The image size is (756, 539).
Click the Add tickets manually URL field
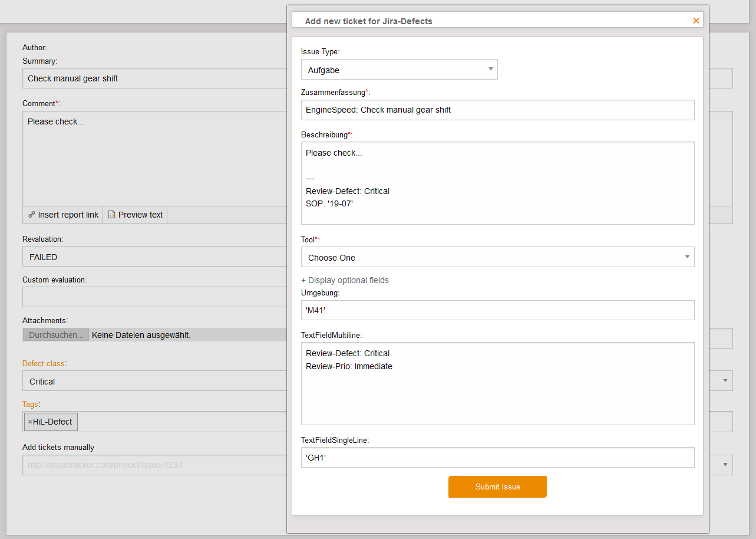click(153, 465)
